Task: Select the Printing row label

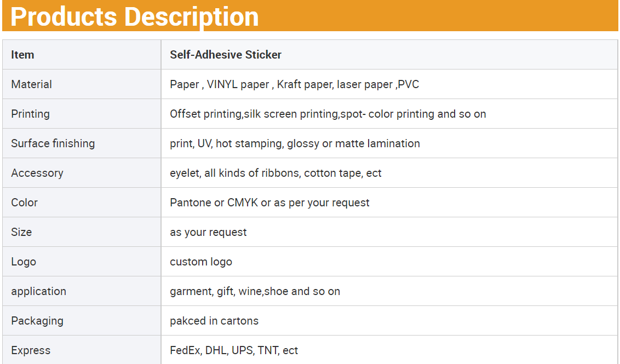Action: tap(30, 114)
